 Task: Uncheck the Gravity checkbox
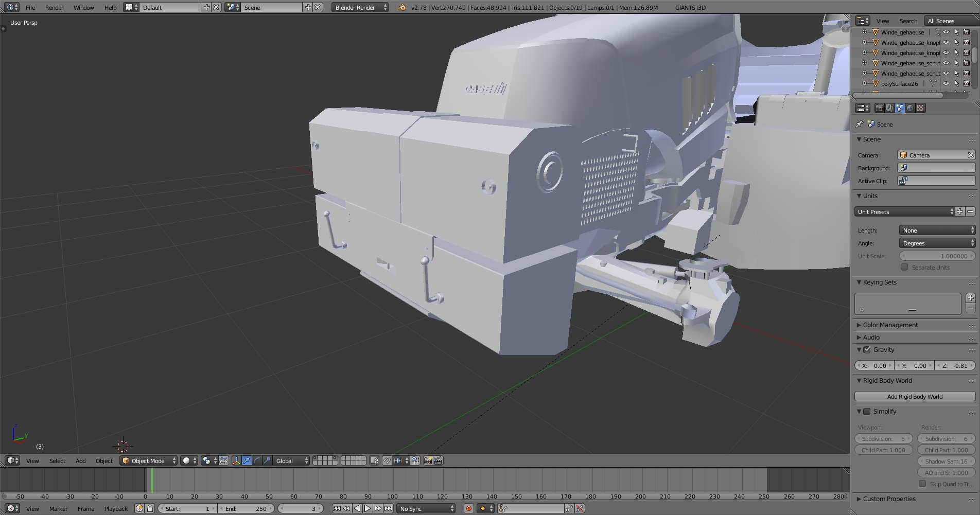point(867,349)
